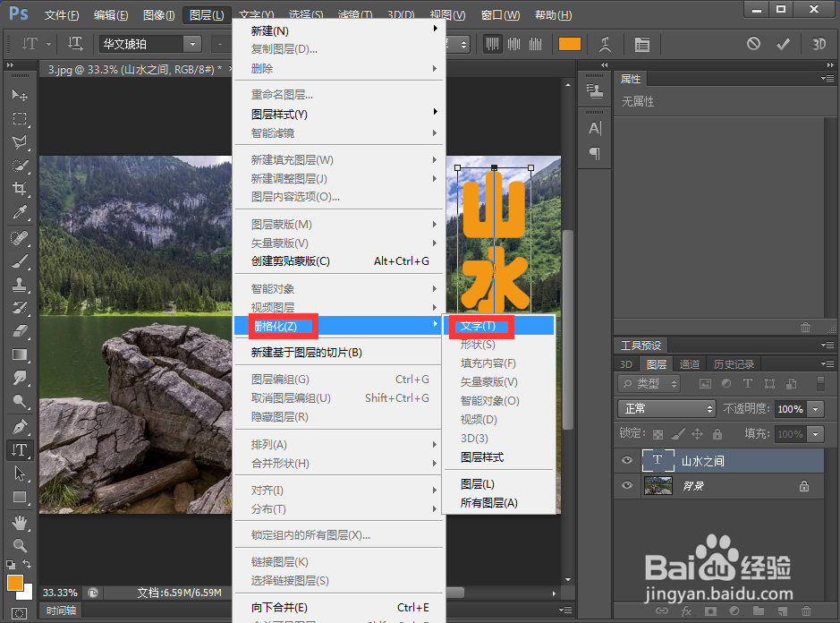840x623 pixels.
Task: Expand the 图层样式(Y) submenu
Action: click(x=339, y=114)
